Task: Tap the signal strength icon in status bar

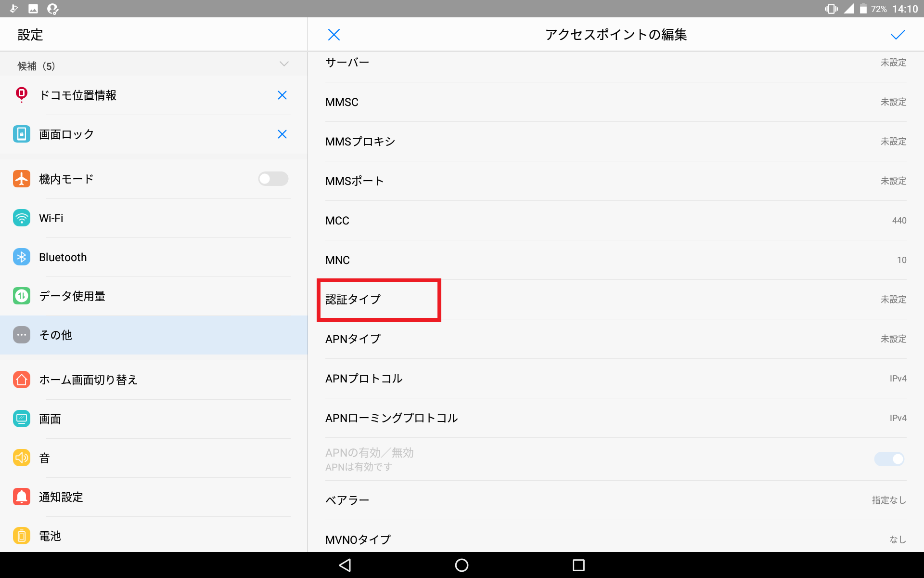Action: point(848,9)
